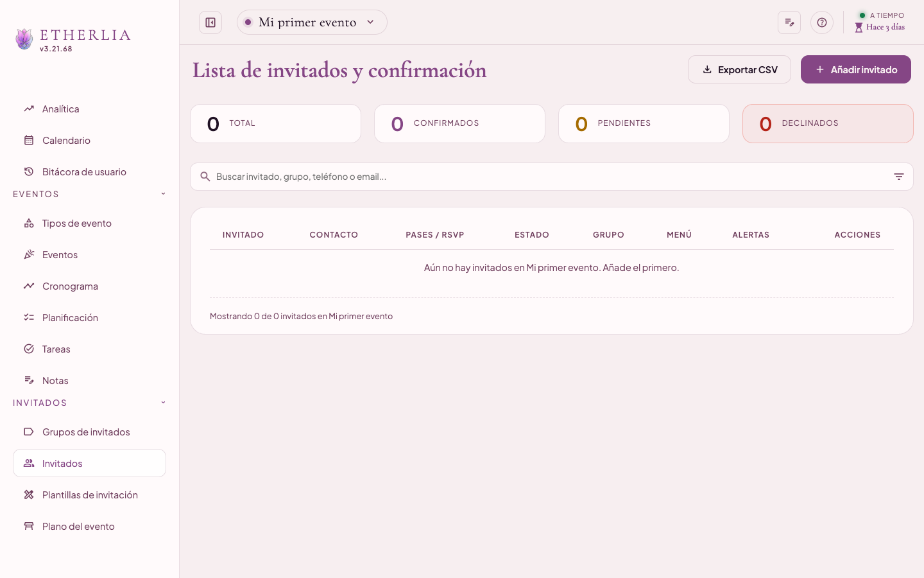Select the Total guests card

(x=276, y=124)
